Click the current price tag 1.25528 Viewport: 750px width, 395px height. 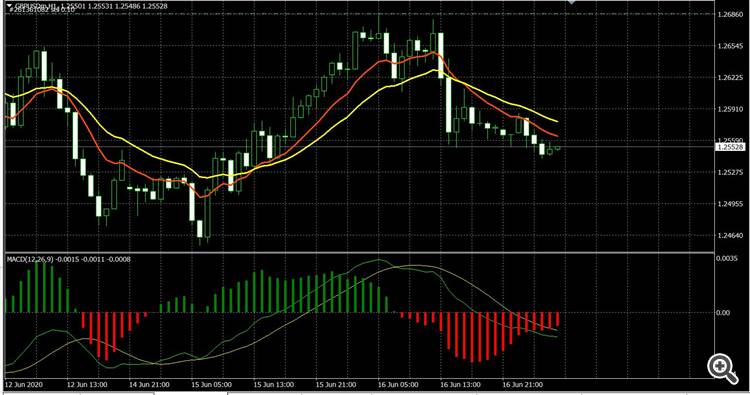coord(730,147)
